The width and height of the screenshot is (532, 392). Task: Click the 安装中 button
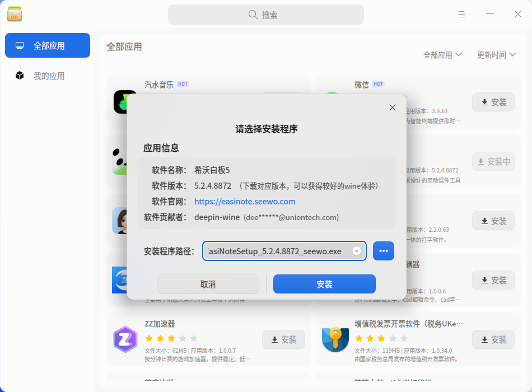click(493, 161)
